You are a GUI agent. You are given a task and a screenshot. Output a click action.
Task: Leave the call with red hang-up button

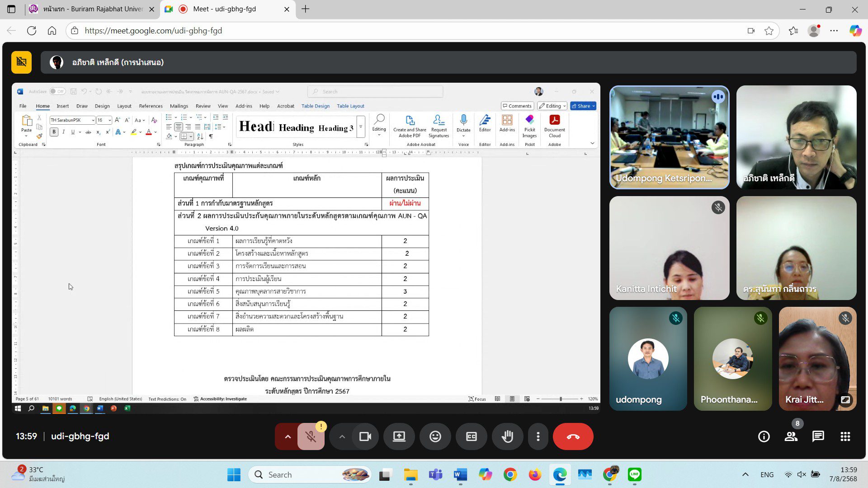pos(573,436)
